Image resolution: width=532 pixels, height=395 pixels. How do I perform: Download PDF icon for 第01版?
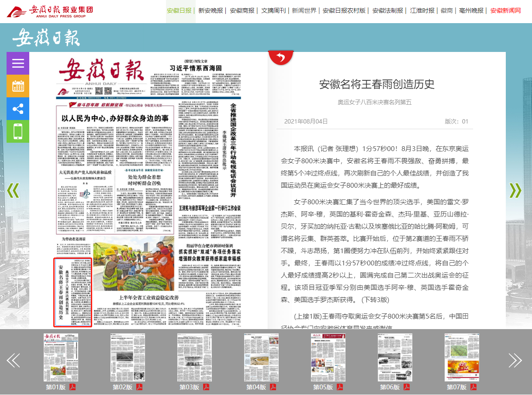(72, 387)
